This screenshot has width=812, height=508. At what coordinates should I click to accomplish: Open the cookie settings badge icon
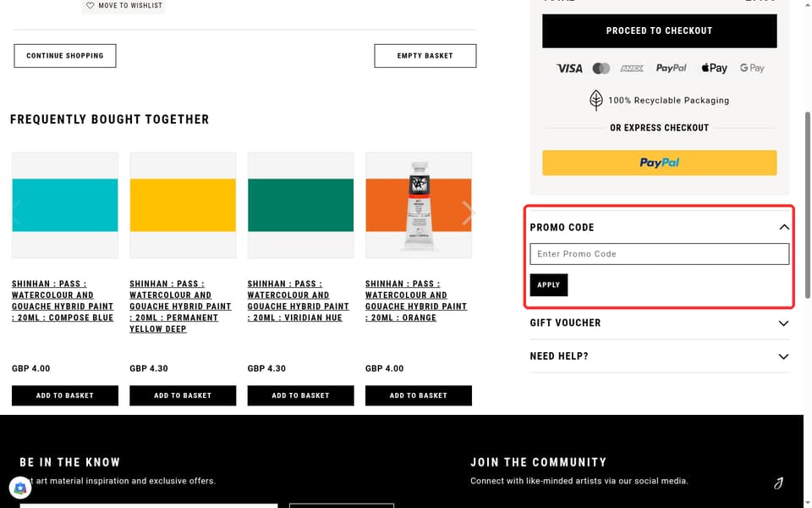20,488
